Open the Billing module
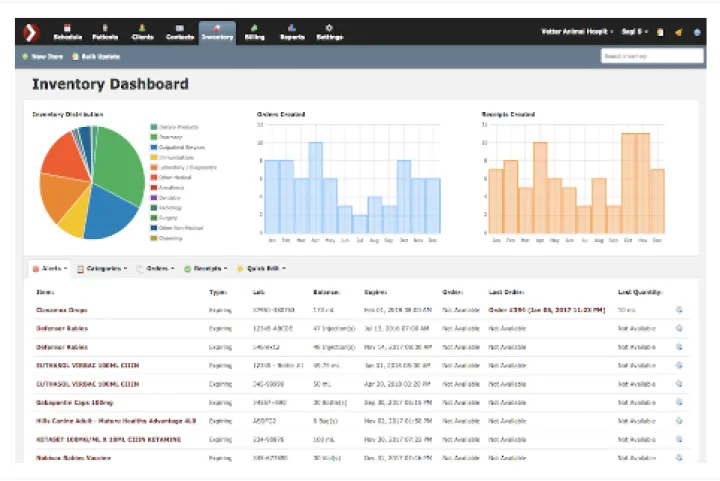This screenshot has height=481, width=720. [255, 32]
